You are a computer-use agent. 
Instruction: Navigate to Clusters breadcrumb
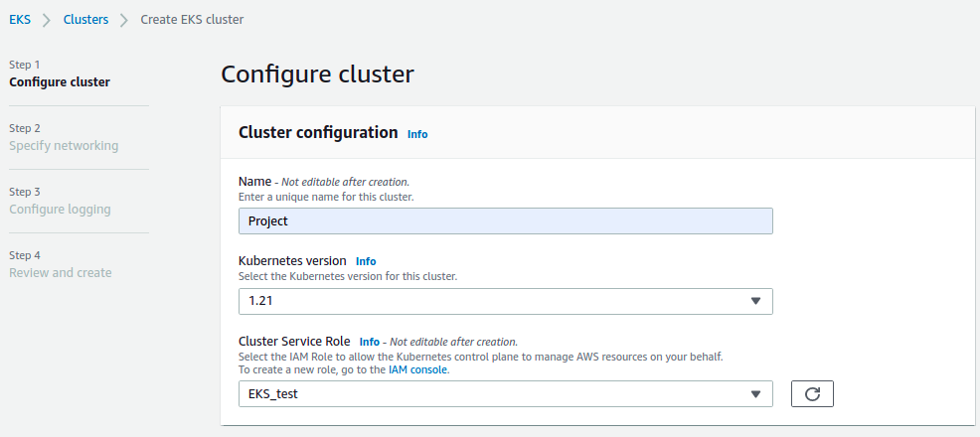[x=85, y=19]
